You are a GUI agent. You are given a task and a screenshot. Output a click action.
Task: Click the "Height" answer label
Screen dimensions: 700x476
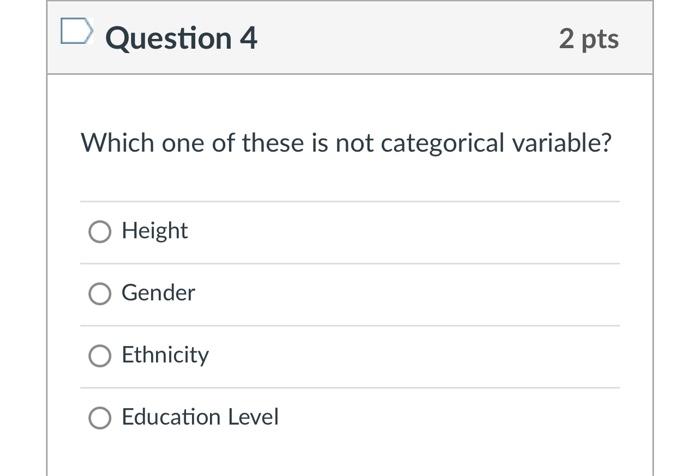pos(155,231)
